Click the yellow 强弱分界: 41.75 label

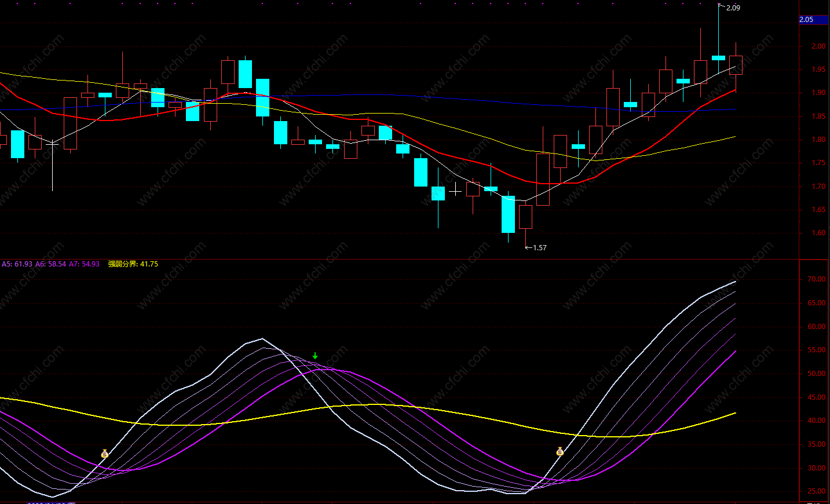(x=133, y=264)
